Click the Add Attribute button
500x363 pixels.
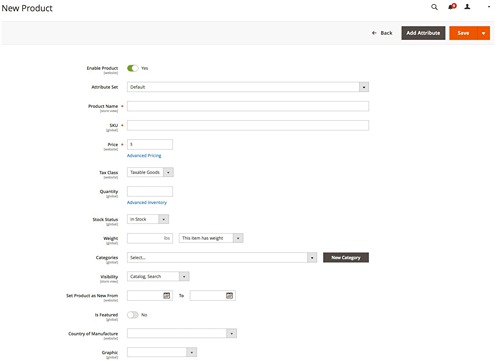[x=423, y=33]
